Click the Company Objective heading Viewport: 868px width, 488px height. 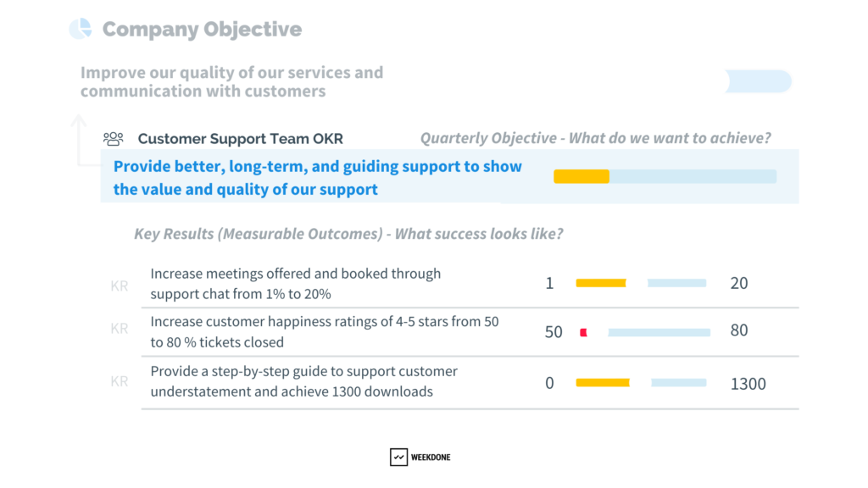coord(202,29)
